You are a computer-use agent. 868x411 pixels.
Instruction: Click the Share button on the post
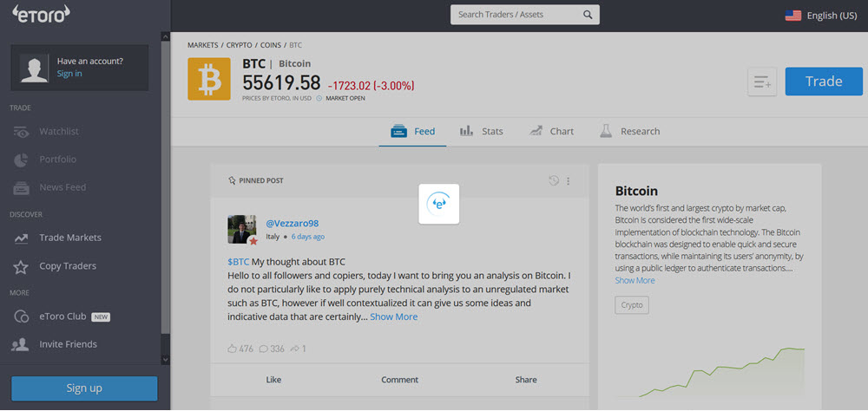526,380
